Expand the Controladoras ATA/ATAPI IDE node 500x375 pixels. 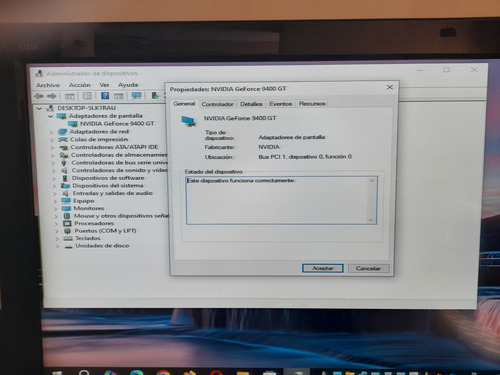click(52, 147)
